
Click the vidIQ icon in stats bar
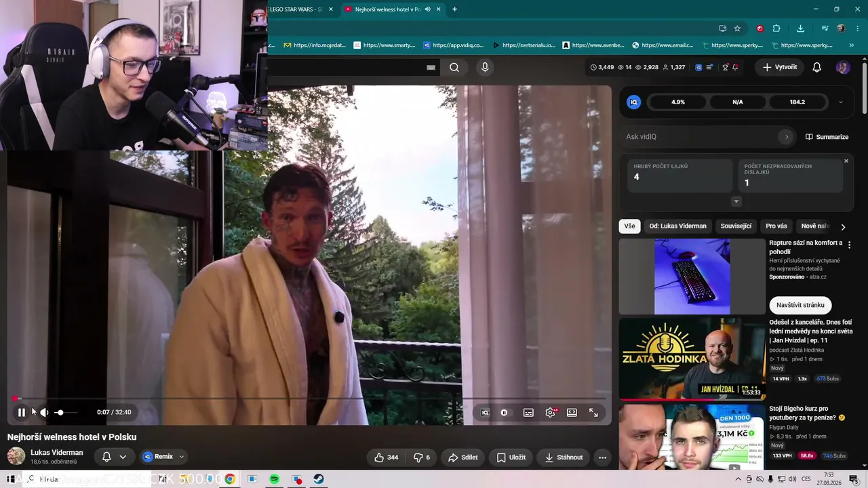pos(698,67)
